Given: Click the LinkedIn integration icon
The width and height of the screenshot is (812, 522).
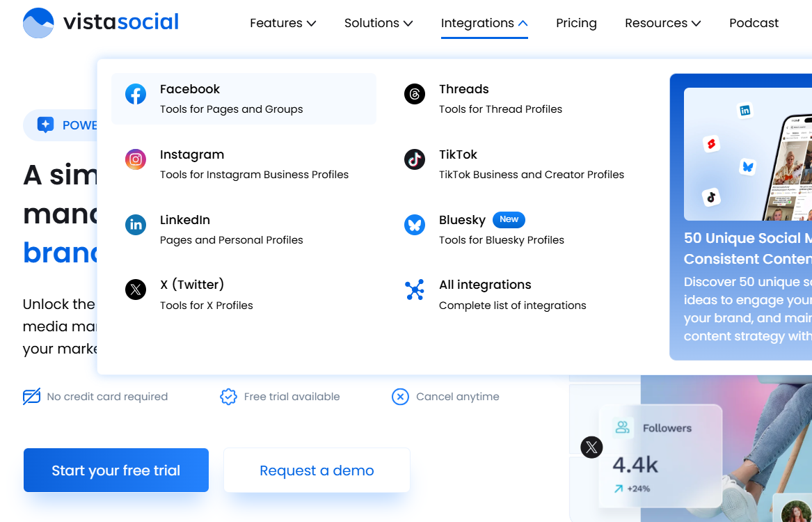Looking at the screenshot, I should [x=135, y=225].
